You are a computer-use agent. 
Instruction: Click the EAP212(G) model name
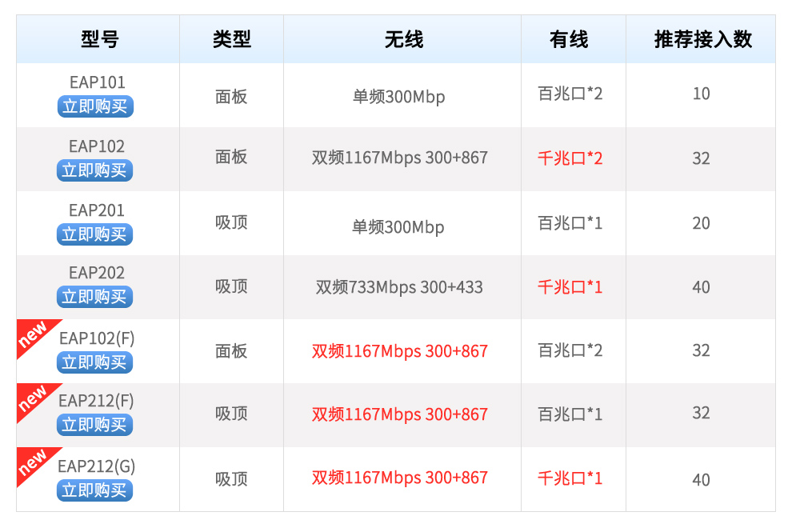tap(97, 466)
